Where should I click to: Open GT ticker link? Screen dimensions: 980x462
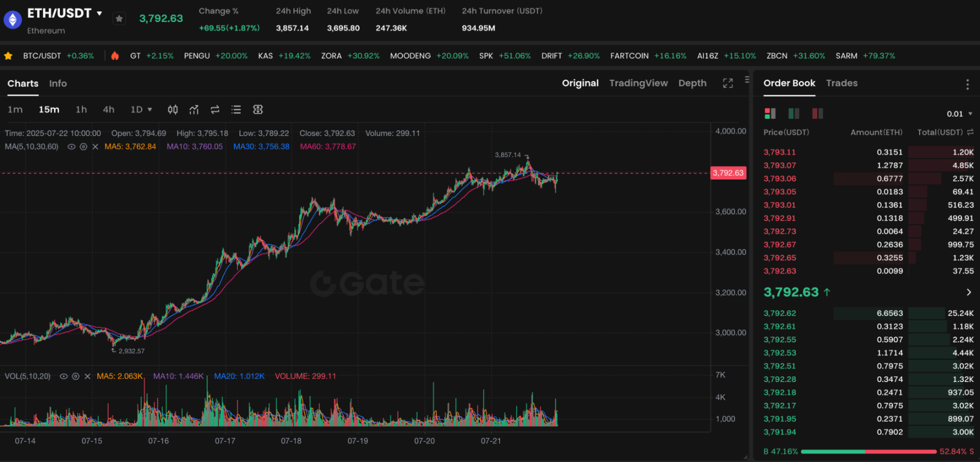[x=151, y=56]
